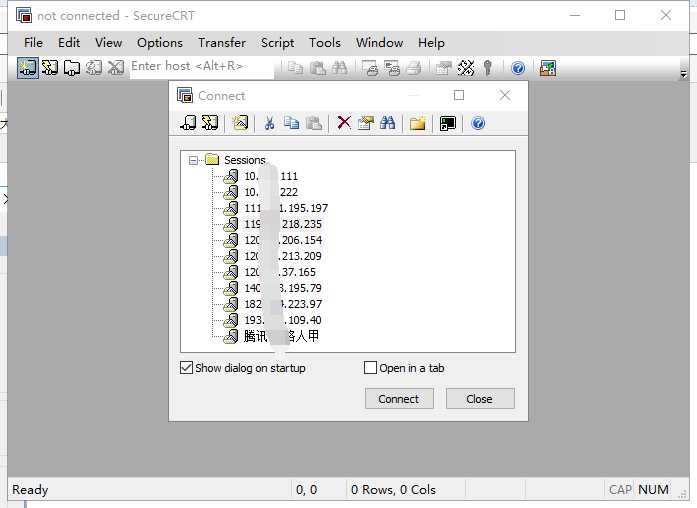Viewport: 697px width, 508px height.
Task: Select session ending in 195.197
Action: [x=286, y=208]
